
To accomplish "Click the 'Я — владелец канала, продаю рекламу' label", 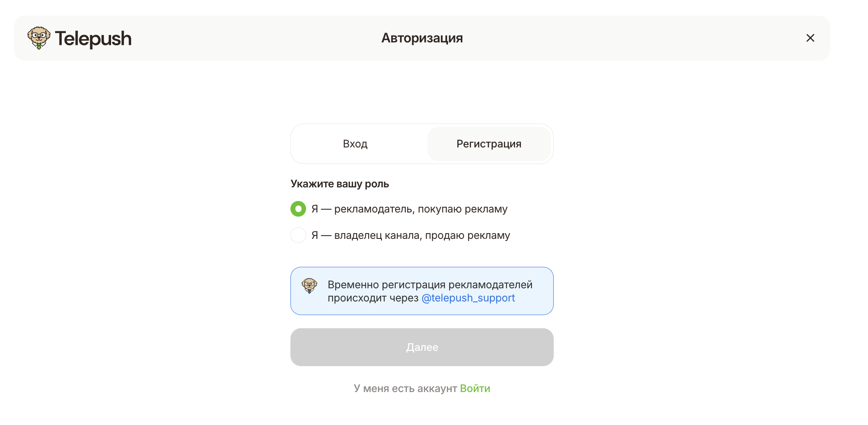I will (x=411, y=236).
